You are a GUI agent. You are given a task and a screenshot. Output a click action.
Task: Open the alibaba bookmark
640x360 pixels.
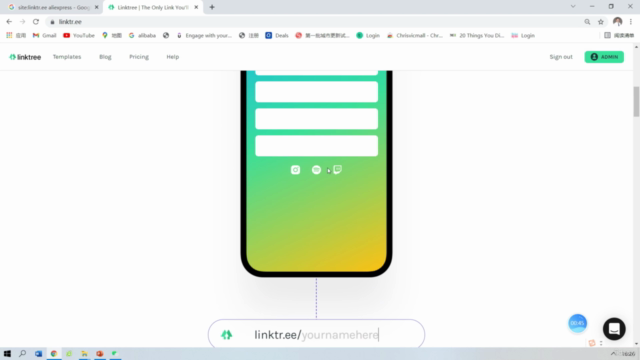[x=142, y=36]
